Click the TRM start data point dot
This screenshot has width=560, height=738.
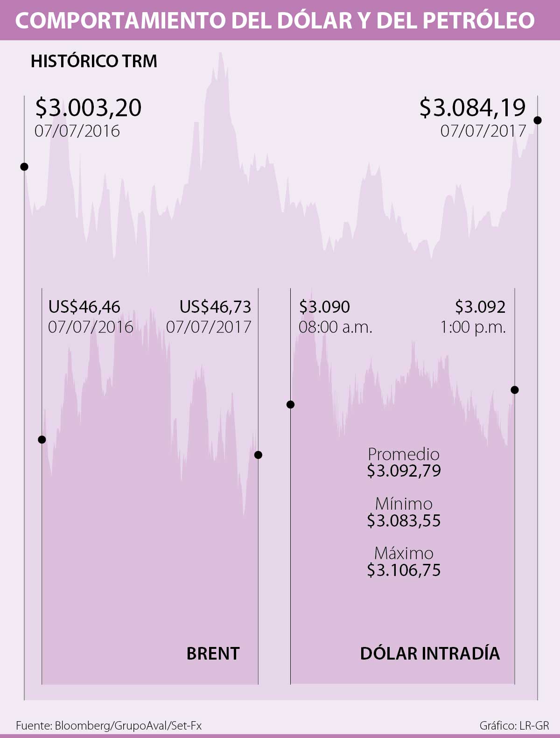coord(24,167)
